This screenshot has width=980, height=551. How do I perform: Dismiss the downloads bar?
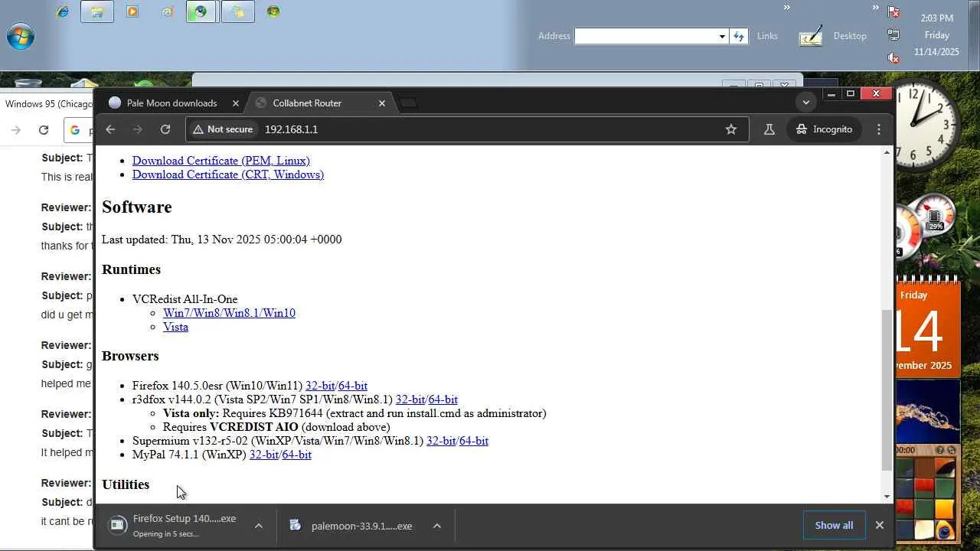880,525
